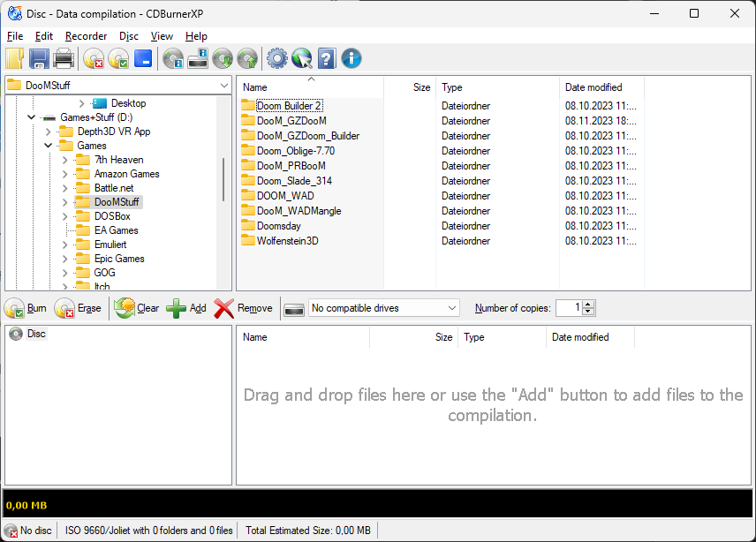The width and height of the screenshot is (756, 542).
Task: Click the eject disc green-down-arrow icon
Action: click(223, 59)
